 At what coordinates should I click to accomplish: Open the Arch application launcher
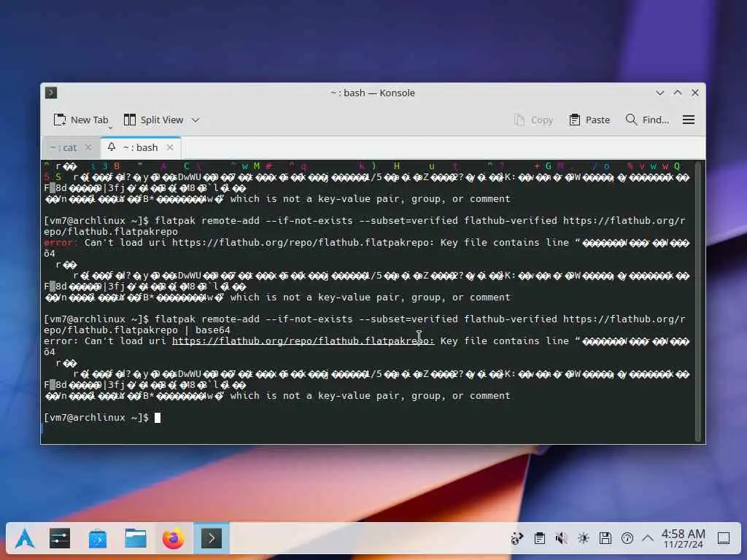tap(25, 539)
